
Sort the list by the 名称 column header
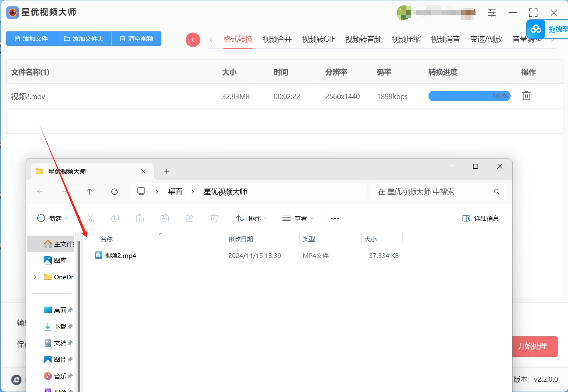(x=106, y=239)
